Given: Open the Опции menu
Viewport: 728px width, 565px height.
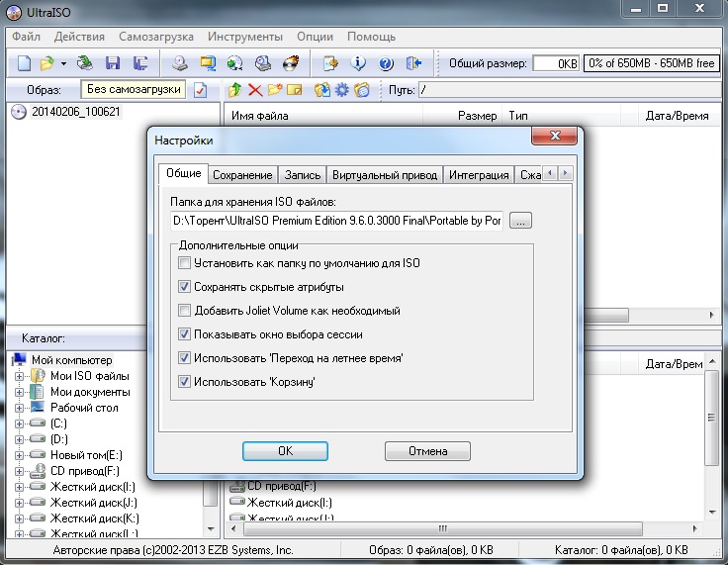Looking at the screenshot, I should click(316, 37).
